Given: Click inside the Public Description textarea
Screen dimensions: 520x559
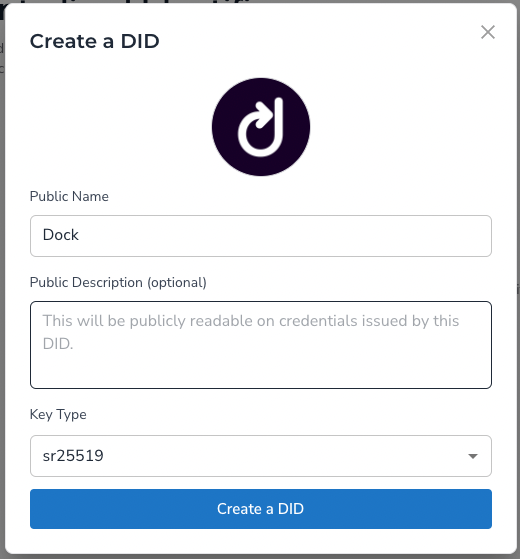Looking at the screenshot, I should pyautogui.click(x=261, y=345).
